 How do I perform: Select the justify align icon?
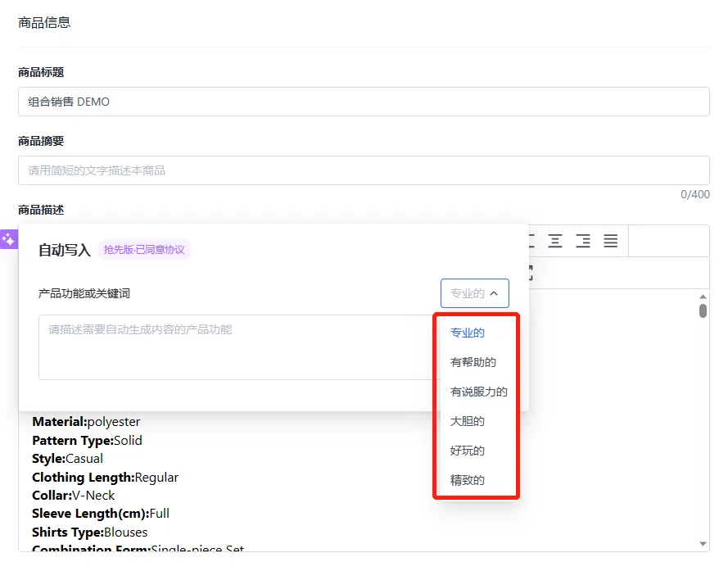611,241
